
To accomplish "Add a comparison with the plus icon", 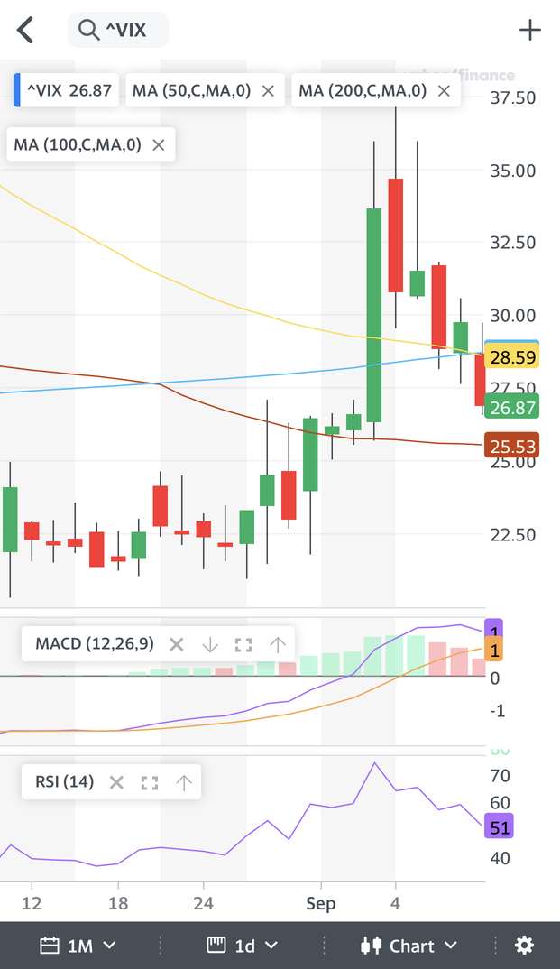I will tap(530, 30).
